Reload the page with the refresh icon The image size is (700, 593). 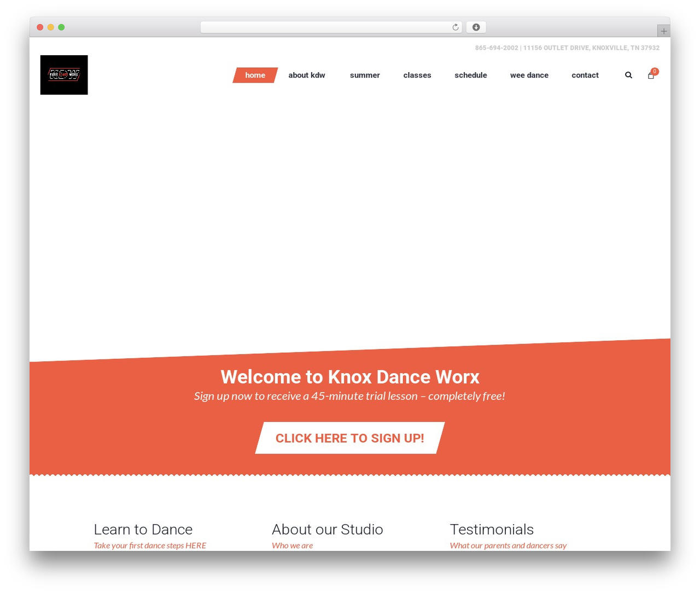coord(455,27)
